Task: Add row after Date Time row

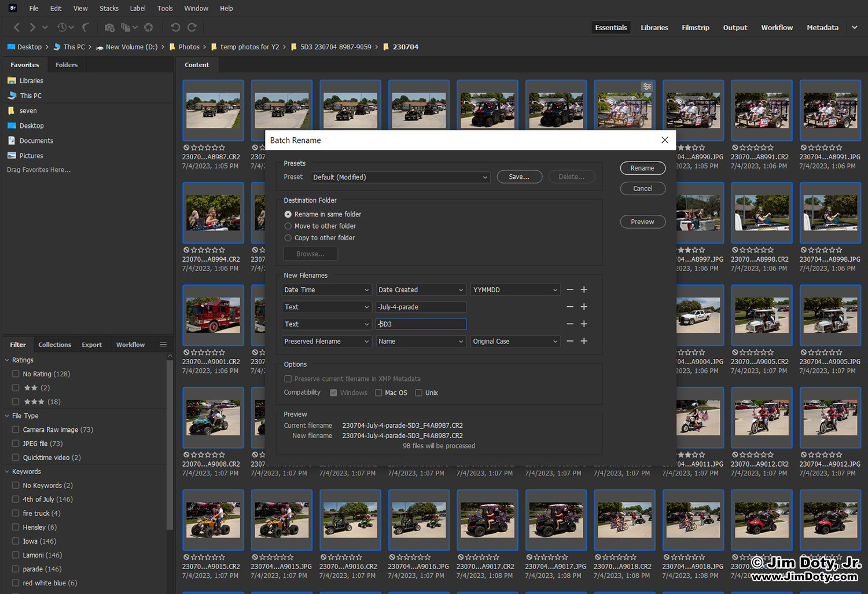Action: pyautogui.click(x=584, y=289)
